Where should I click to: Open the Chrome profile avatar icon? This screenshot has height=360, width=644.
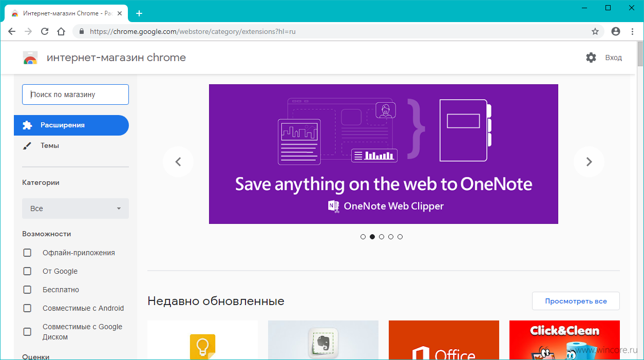coord(616,31)
